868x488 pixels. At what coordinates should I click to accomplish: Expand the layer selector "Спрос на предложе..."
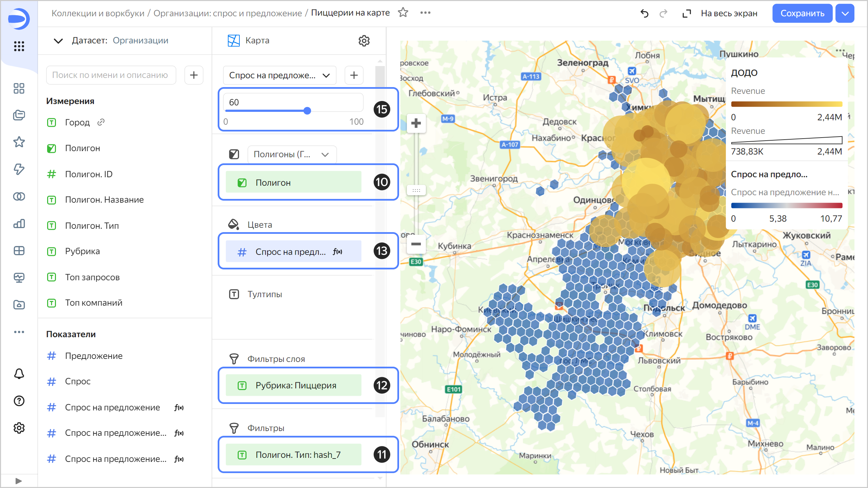coord(279,75)
